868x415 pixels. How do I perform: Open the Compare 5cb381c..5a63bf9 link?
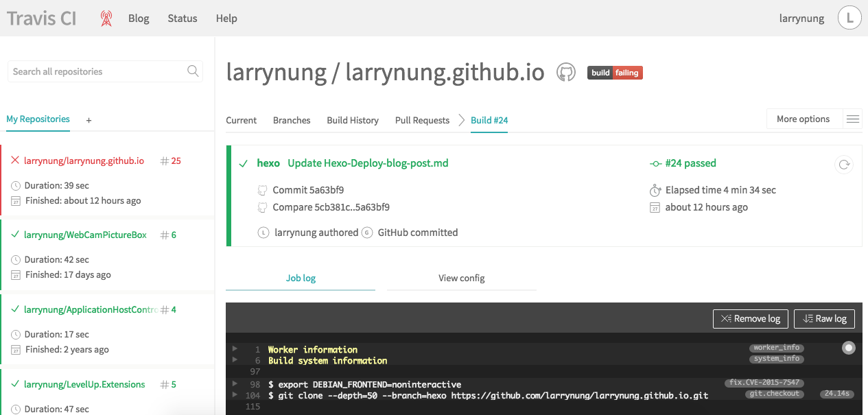pos(331,207)
